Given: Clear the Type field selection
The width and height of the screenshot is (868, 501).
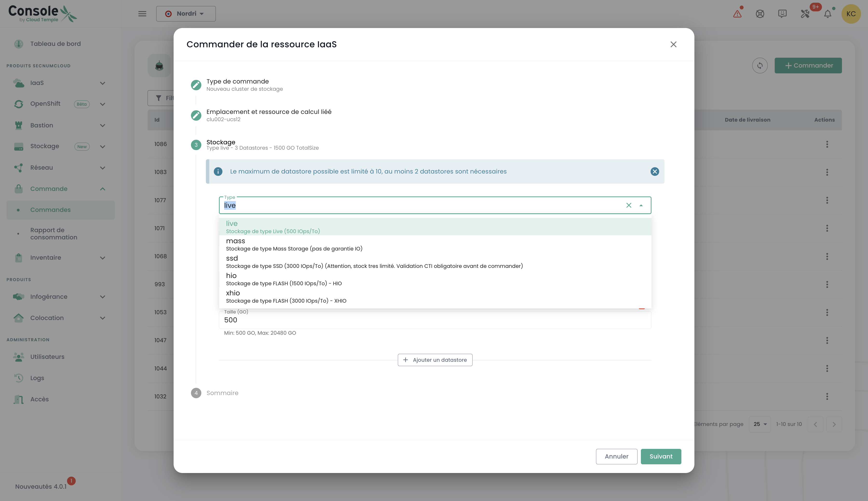Looking at the screenshot, I should 629,205.
